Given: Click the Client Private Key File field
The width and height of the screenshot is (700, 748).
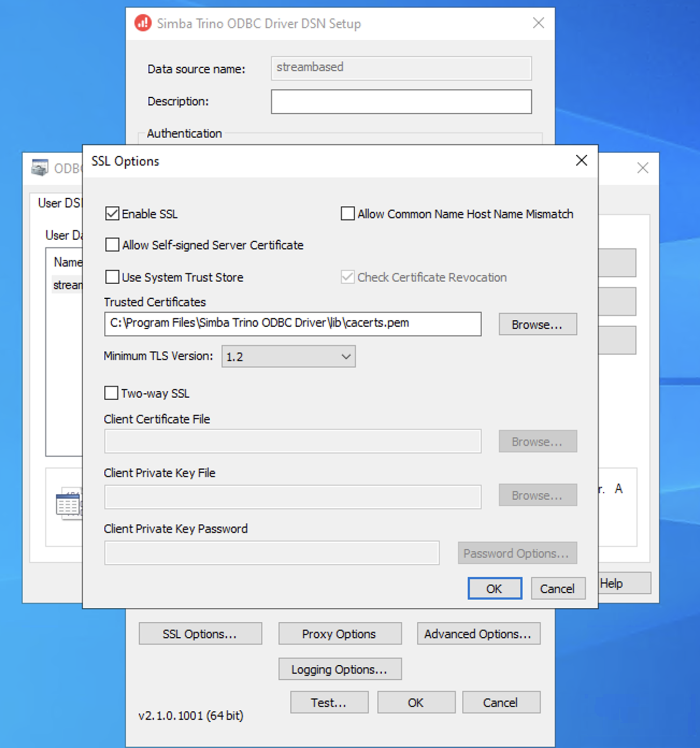Looking at the screenshot, I should 293,497.
